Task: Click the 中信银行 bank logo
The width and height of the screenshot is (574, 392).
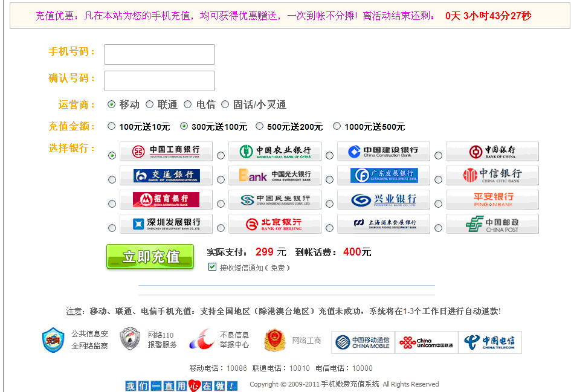Action: click(x=492, y=175)
